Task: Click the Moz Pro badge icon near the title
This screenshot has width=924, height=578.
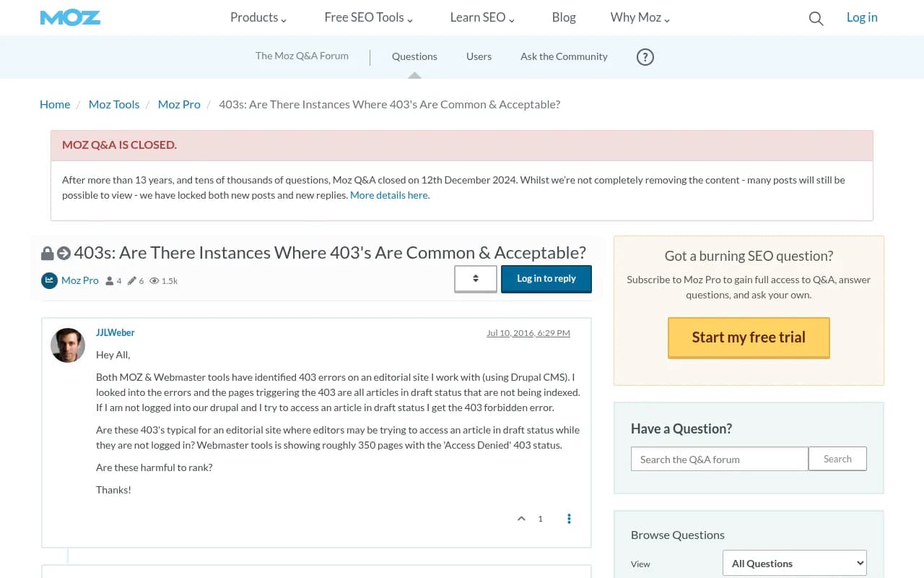Action: [48, 280]
